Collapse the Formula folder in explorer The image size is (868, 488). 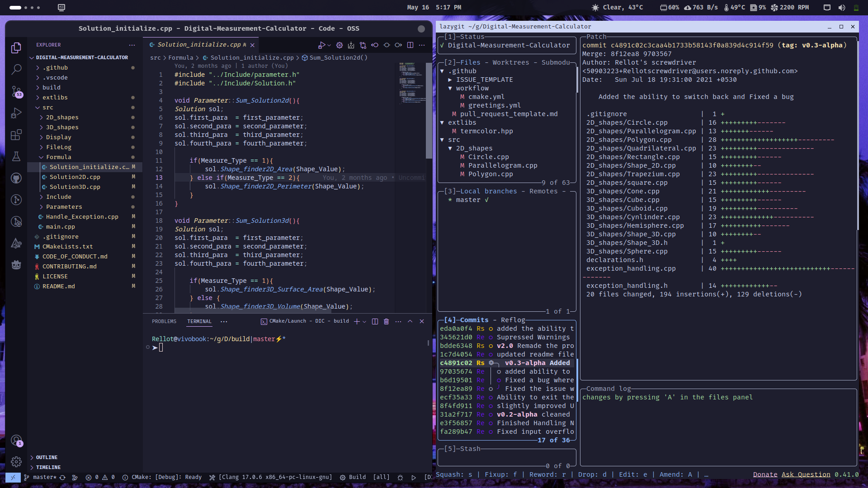tap(58, 157)
